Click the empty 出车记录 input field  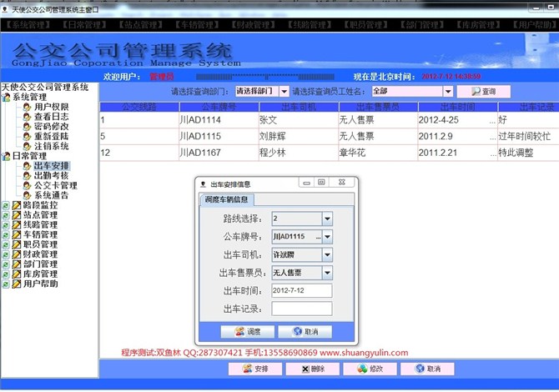(302, 309)
